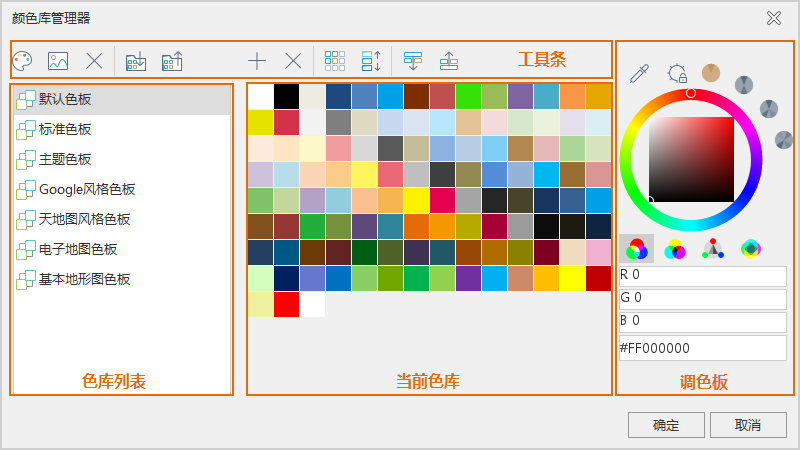Click the color lock icon beside eyedropper

pyautogui.click(x=677, y=73)
